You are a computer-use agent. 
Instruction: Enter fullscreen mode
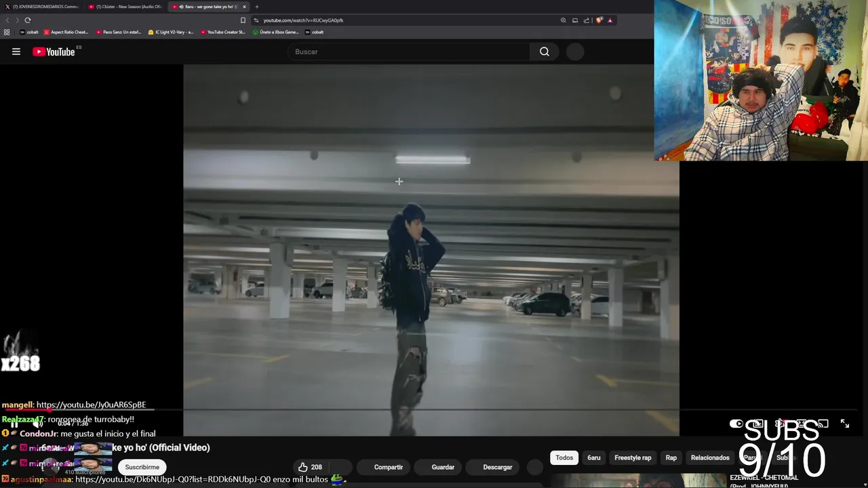point(845,424)
